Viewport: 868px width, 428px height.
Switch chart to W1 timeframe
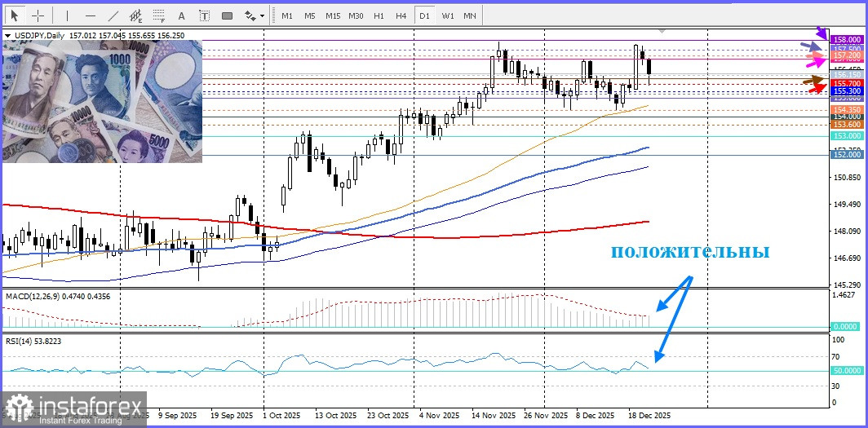(447, 15)
